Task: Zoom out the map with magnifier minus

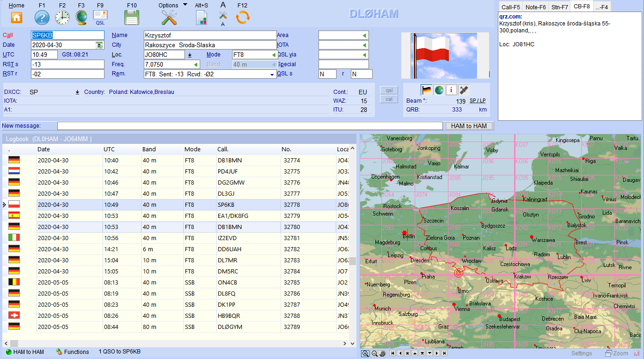Action: coord(374,353)
